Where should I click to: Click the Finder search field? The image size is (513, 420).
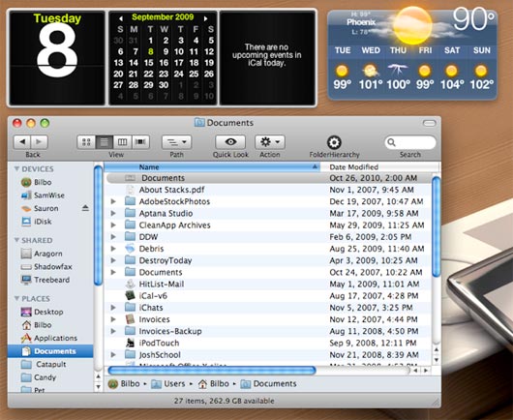point(410,142)
